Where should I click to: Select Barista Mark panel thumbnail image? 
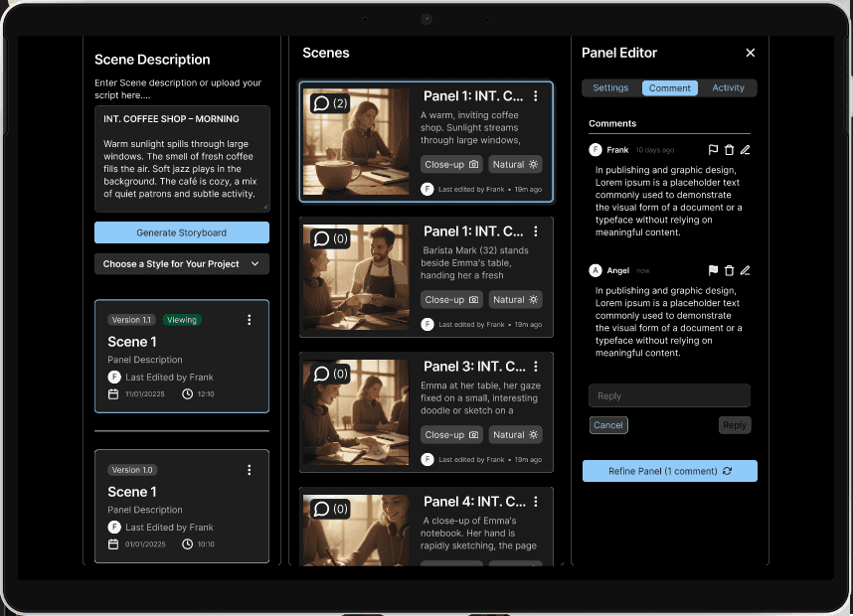pyautogui.click(x=356, y=277)
